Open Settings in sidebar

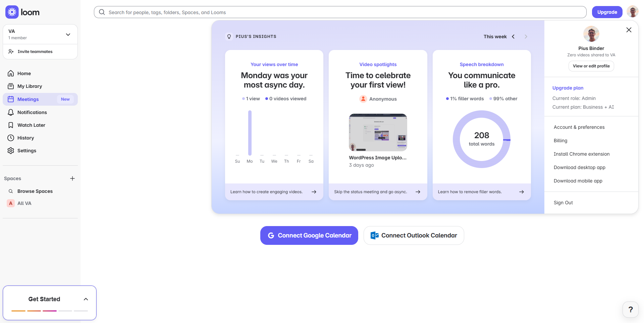pos(40,151)
